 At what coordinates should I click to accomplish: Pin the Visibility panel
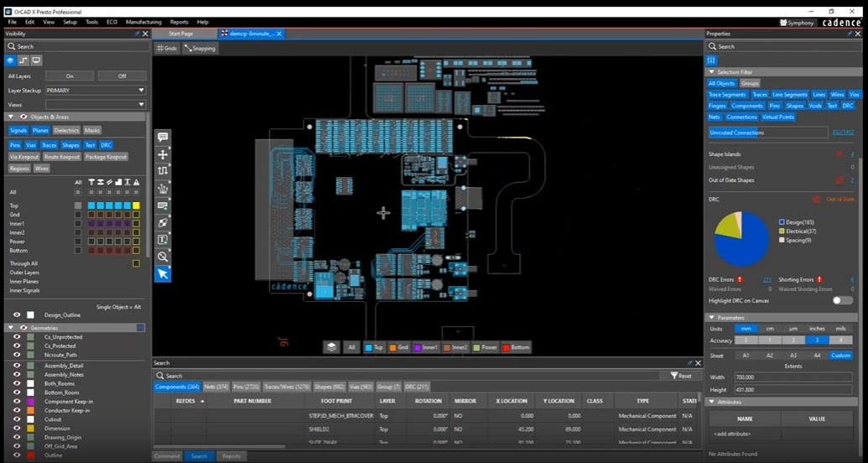[137, 34]
